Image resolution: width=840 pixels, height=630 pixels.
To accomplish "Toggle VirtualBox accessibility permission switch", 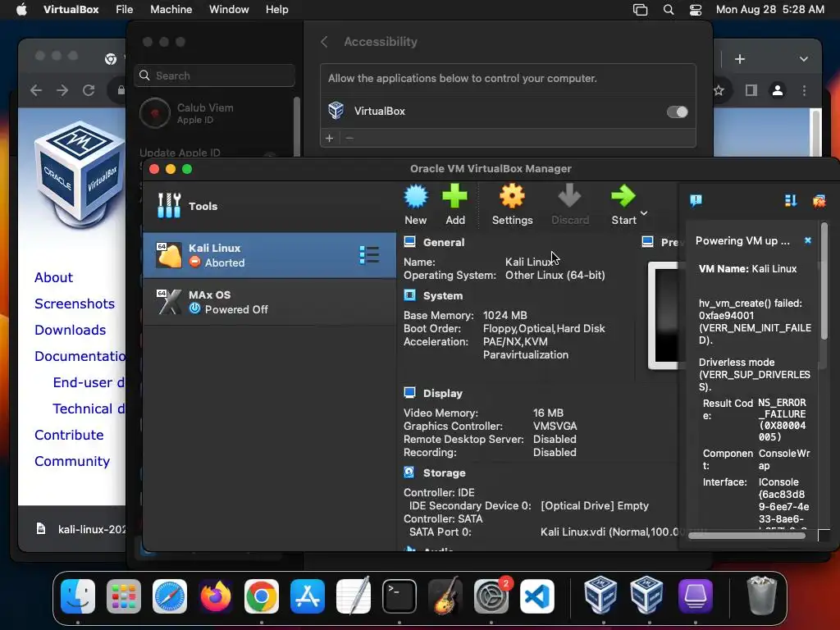I will 677,112.
